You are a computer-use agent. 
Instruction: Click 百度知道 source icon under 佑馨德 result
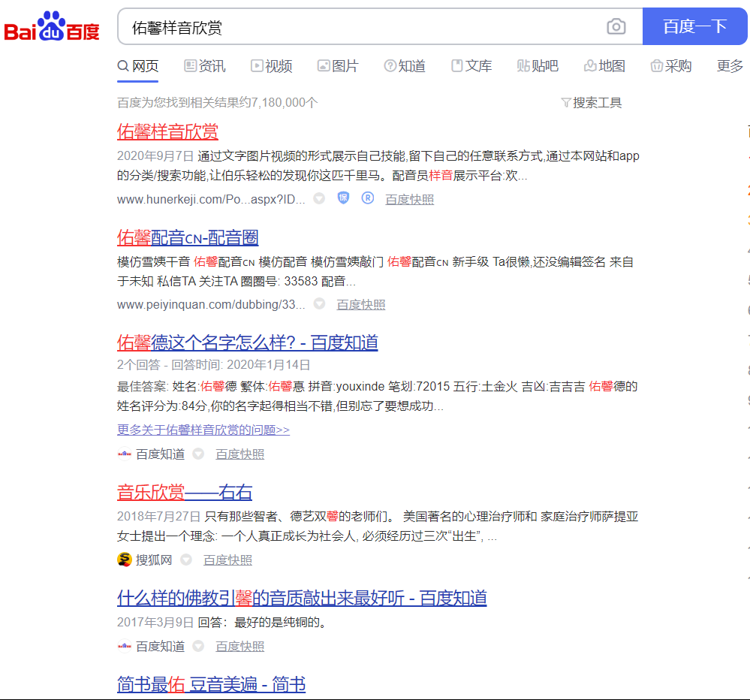pos(125,454)
